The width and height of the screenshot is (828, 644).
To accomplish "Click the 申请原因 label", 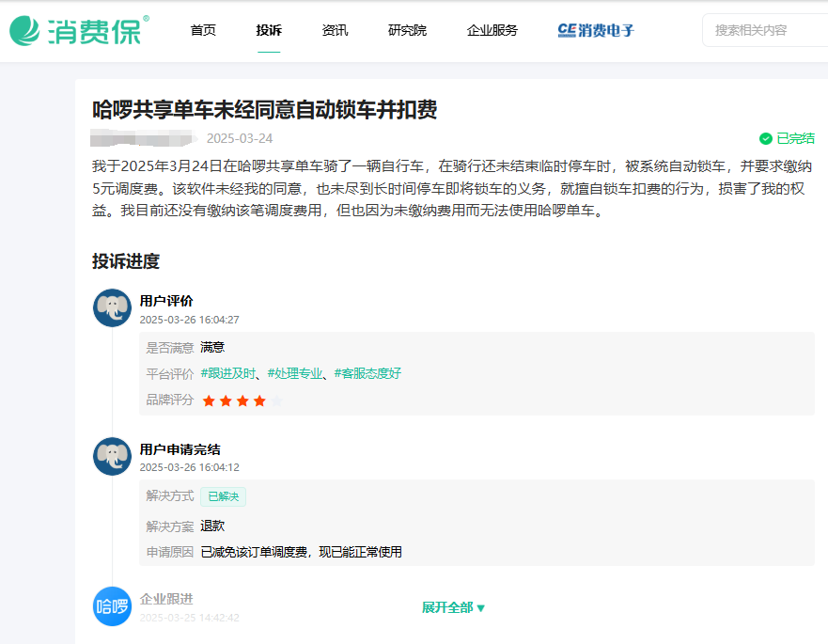I will [169, 552].
